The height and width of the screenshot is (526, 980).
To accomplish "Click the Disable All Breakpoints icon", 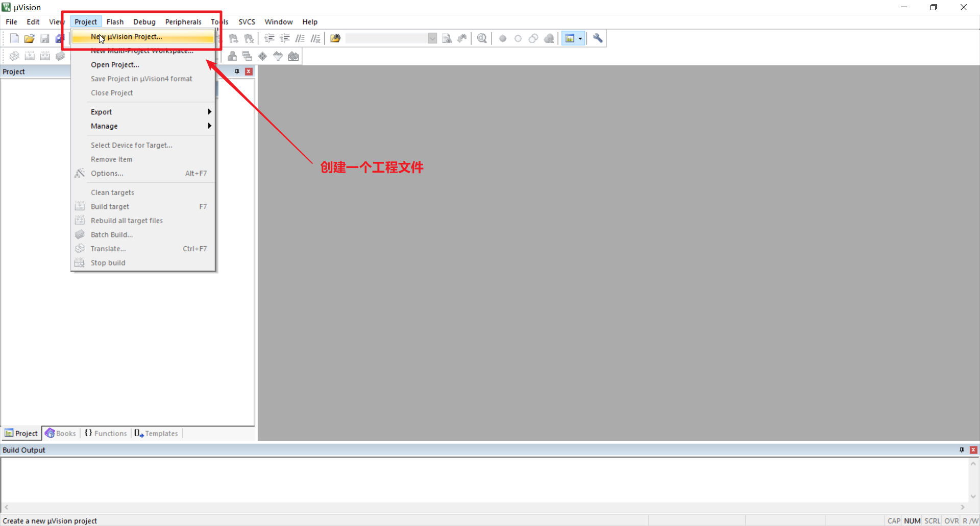I will (x=533, y=38).
